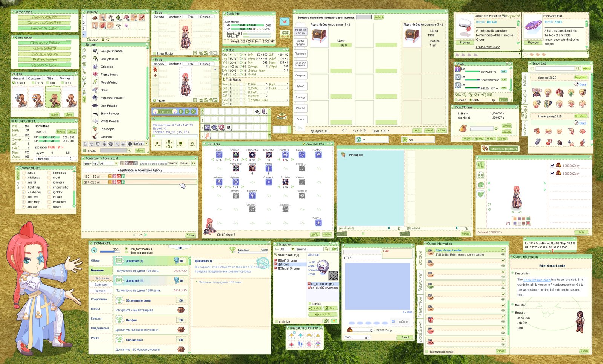The height and width of the screenshot is (364, 603).
Task: Click the Navigation search magnifier icon
Action: [327, 249]
